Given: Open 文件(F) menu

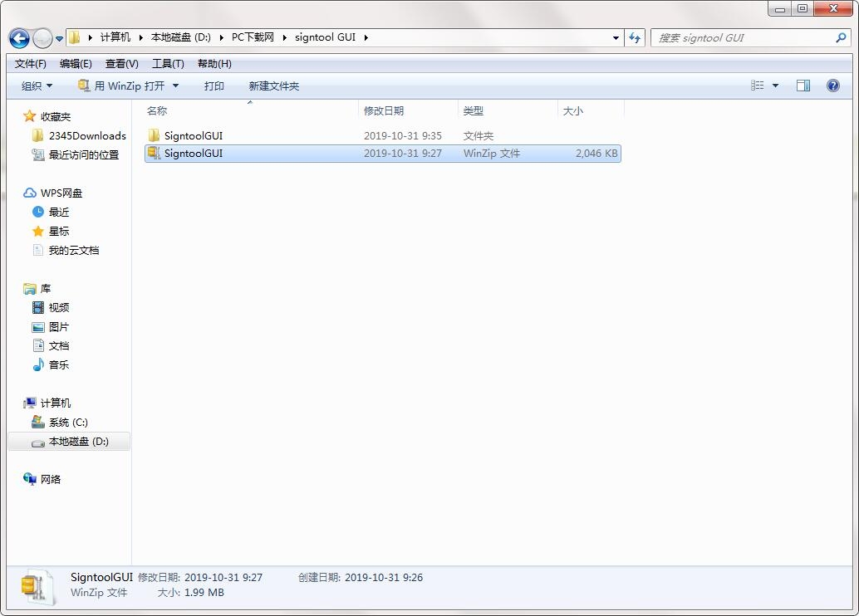Looking at the screenshot, I should [30, 64].
